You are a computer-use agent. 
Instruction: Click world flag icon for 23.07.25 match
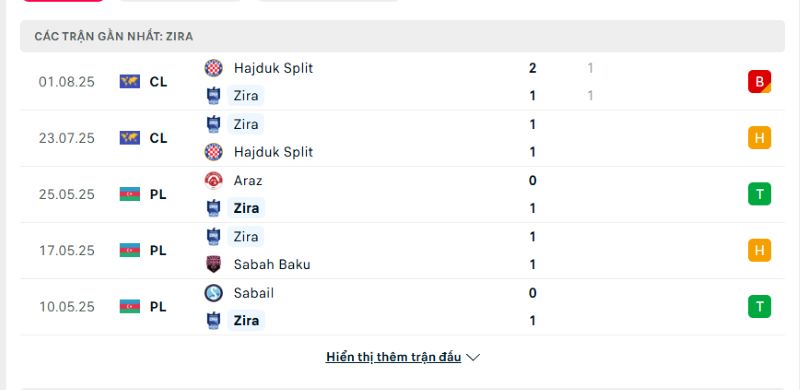point(130,138)
